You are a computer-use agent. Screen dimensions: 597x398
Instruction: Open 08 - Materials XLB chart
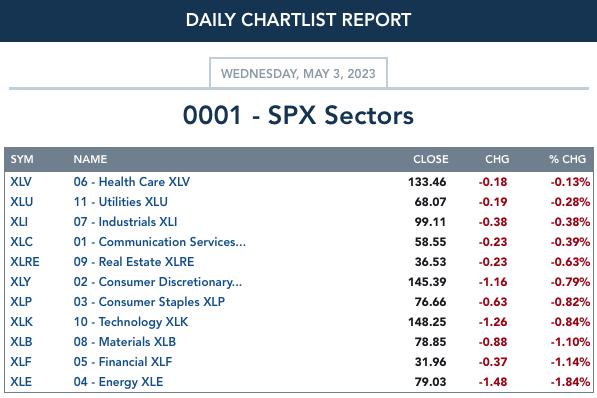pos(125,342)
